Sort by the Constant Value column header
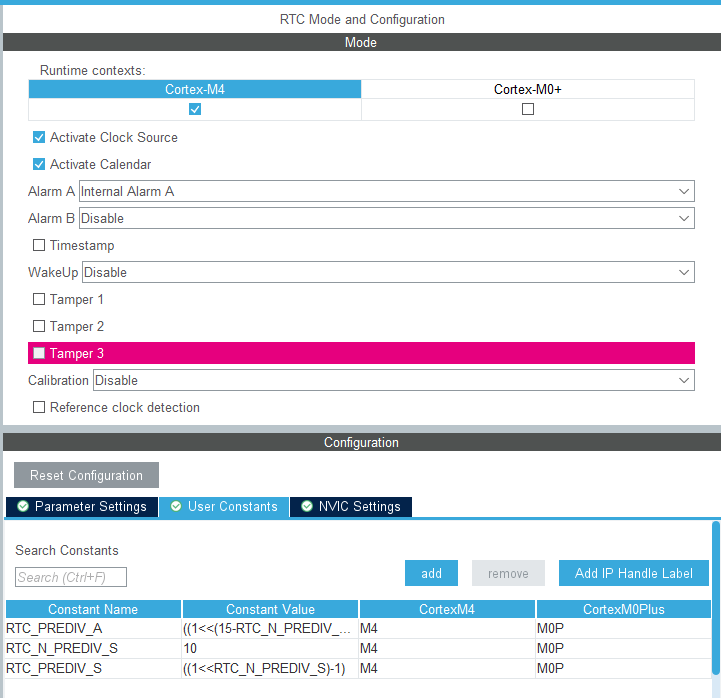 click(x=270, y=609)
